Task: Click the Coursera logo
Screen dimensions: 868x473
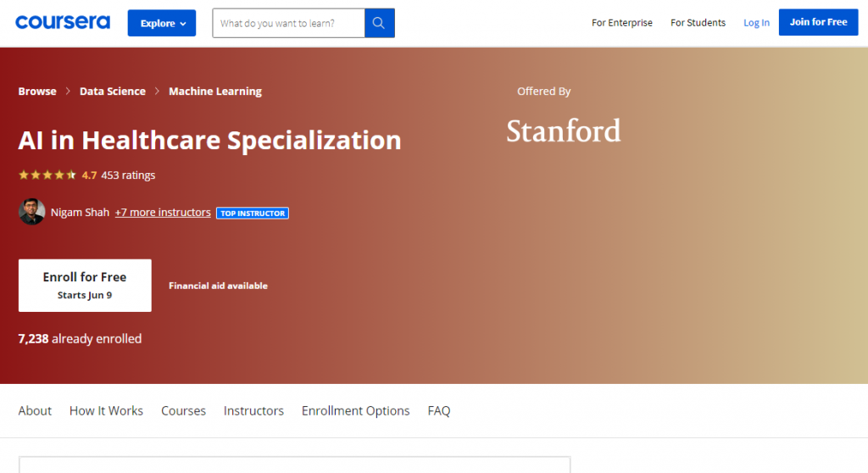Action: point(63,23)
